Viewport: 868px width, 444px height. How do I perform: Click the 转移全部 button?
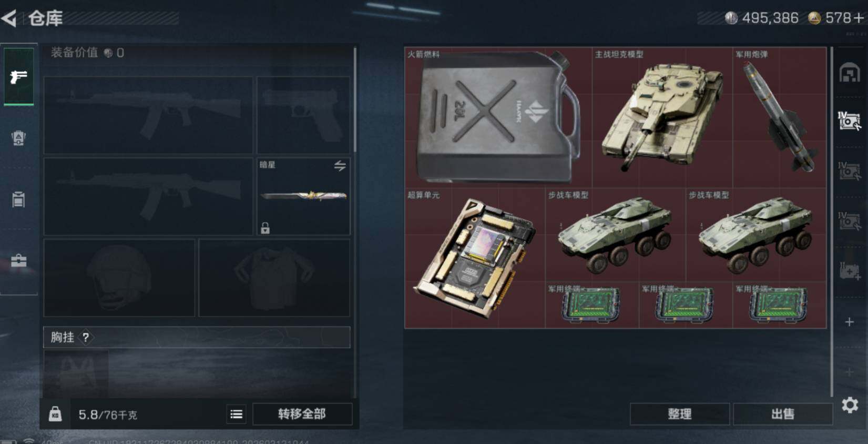[x=302, y=414]
